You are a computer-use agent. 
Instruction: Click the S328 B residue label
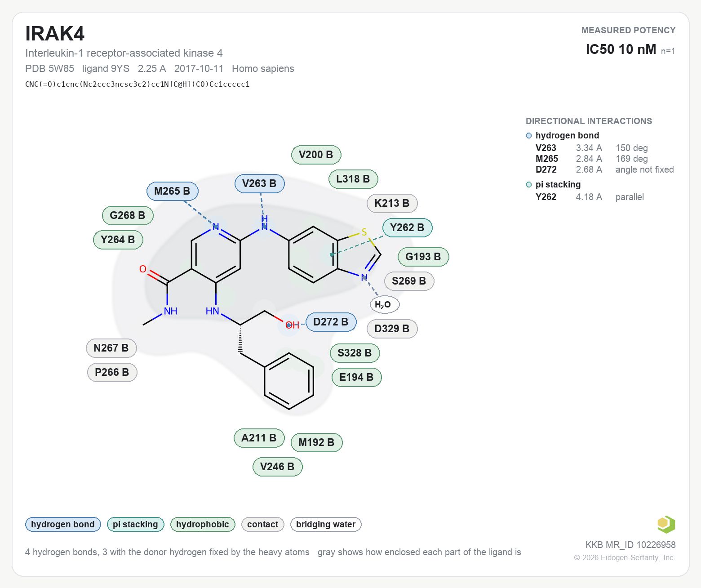pyautogui.click(x=355, y=353)
